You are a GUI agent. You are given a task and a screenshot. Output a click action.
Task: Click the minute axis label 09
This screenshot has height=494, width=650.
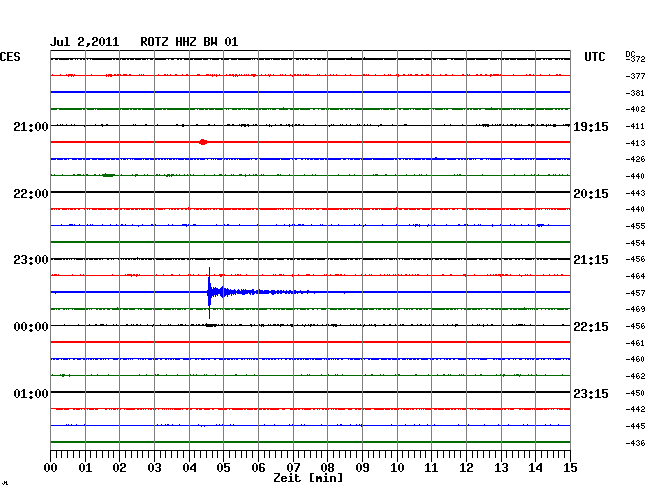click(362, 467)
